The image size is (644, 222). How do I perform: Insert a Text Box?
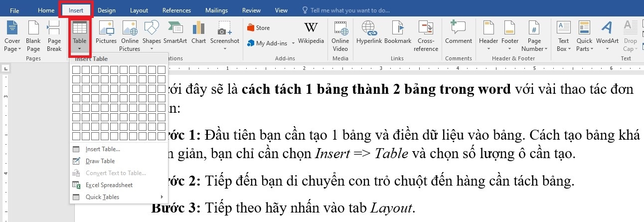pyautogui.click(x=563, y=36)
